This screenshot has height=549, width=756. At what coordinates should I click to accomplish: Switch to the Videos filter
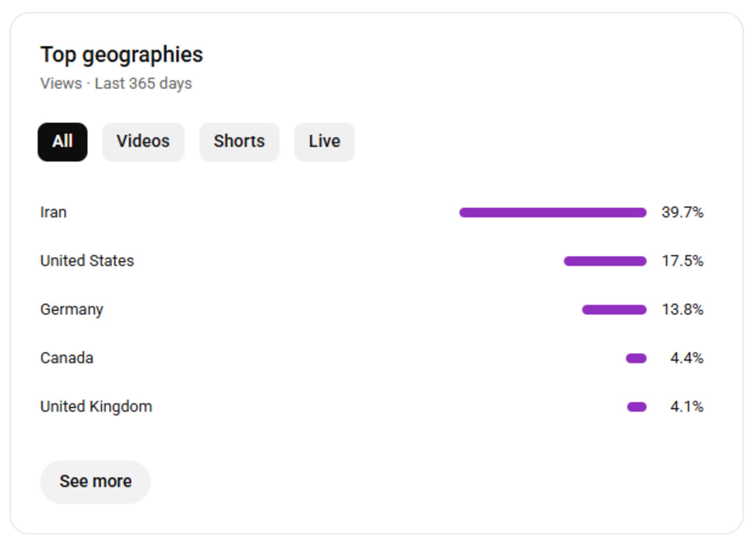point(143,142)
